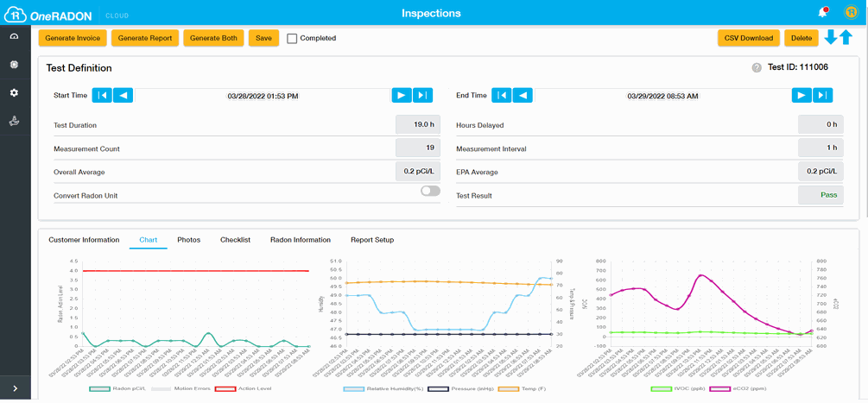This screenshot has width=868, height=403.
Task: Open the devices chip icon in sidebar
Action: pyautogui.click(x=15, y=65)
